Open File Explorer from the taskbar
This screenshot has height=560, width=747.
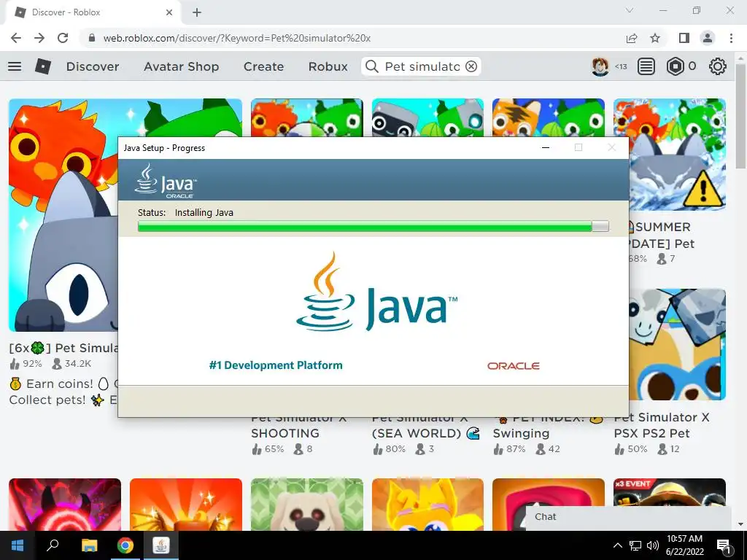89,545
